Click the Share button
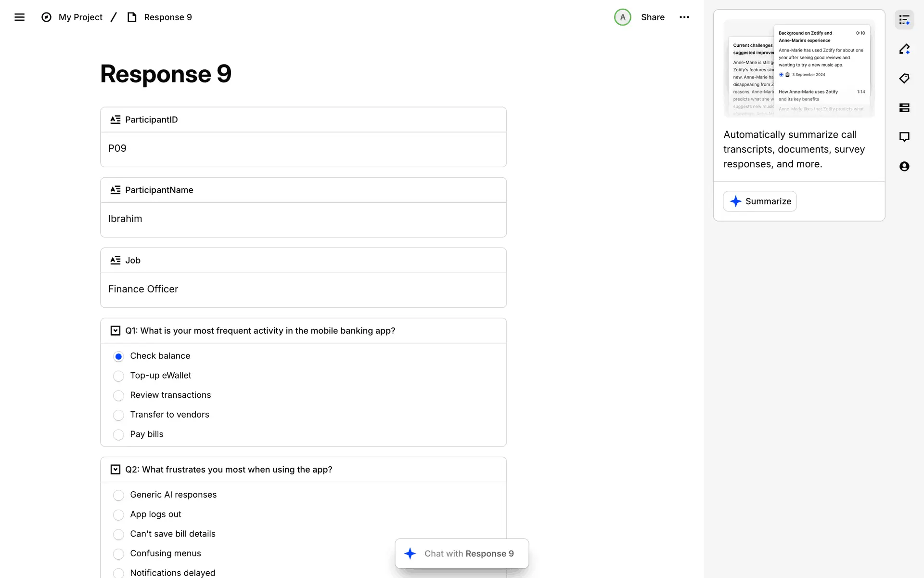 click(653, 17)
